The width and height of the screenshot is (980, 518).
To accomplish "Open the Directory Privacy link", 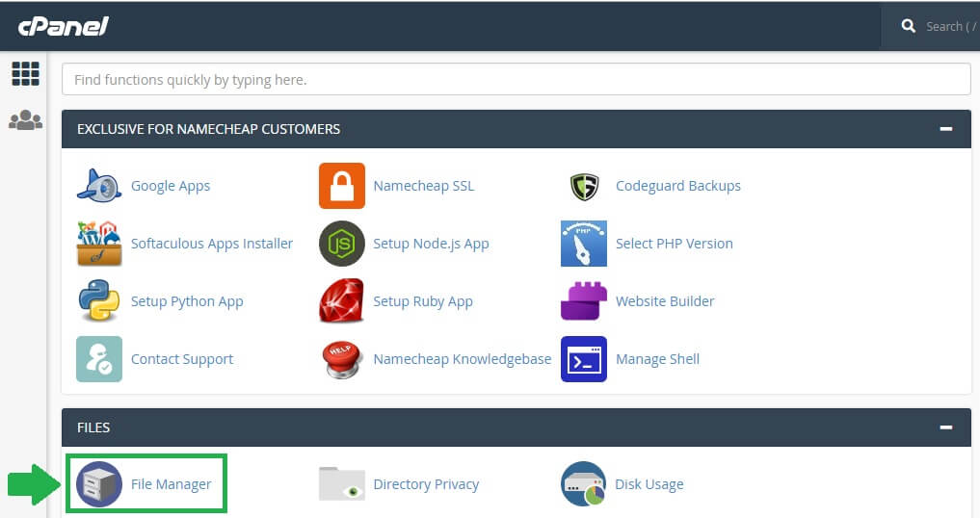I will (426, 484).
